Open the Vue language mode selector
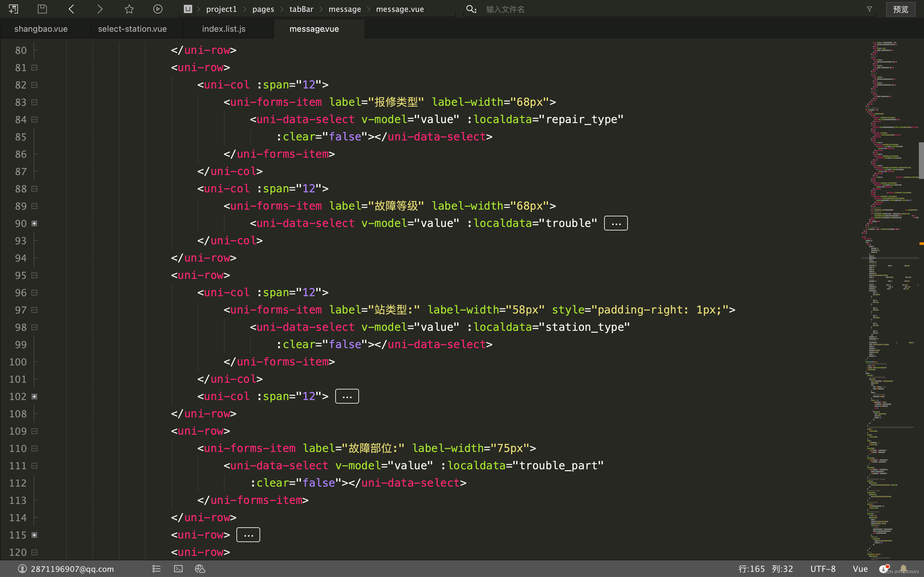 coord(860,569)
